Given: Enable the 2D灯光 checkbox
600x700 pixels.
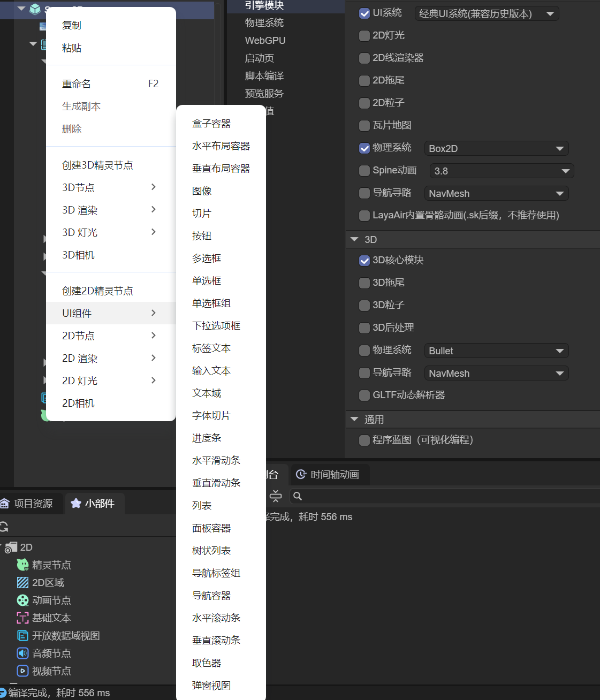Looking at the screenshot, I should pyautogui.click(x=364, y=35).
